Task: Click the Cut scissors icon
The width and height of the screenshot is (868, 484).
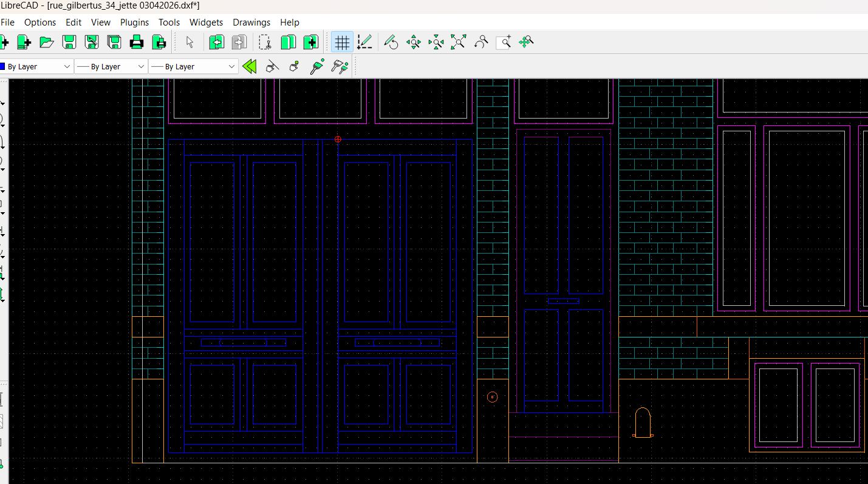Action: point(265,42)
